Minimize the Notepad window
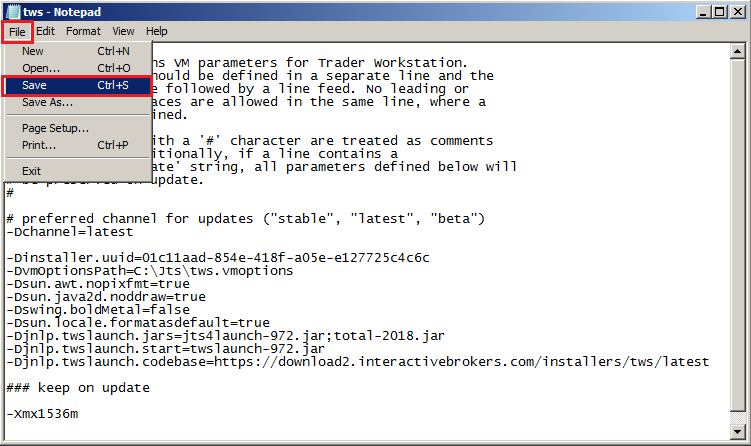751x446 pixels. [x=703, y=11]
